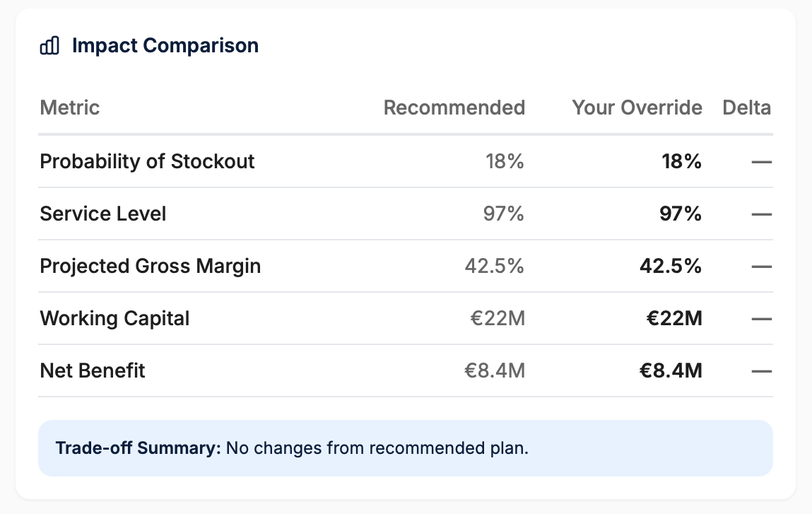Click the Impact Comparison heading

coord(165,46)
